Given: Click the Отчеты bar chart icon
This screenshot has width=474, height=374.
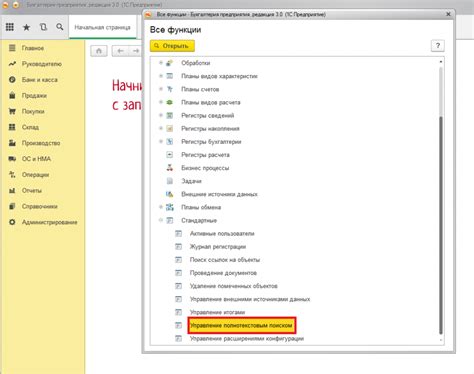Looking at the screenshot, I should [12, 190].
